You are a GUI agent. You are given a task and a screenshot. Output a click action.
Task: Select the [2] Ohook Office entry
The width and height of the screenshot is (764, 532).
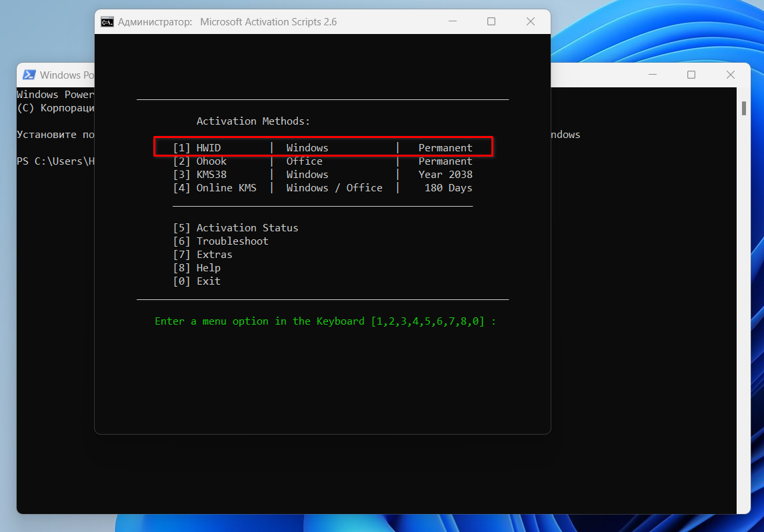click(x=323, y=161)
